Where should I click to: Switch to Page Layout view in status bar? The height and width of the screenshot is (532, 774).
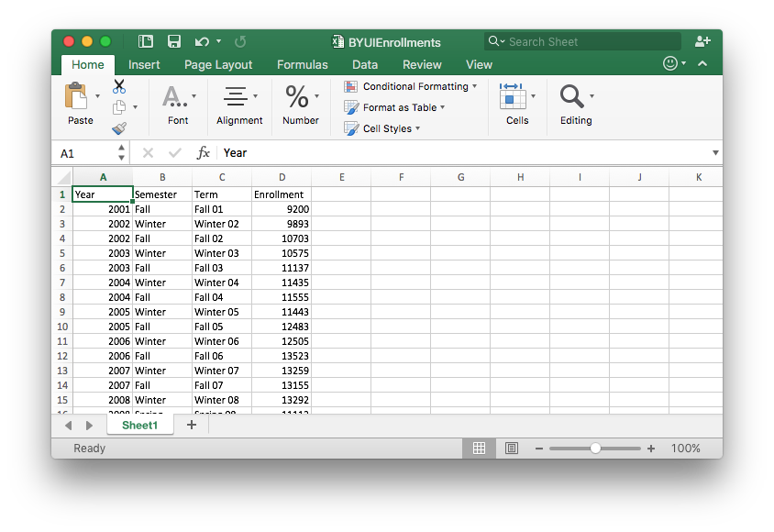tap(512, 449)
